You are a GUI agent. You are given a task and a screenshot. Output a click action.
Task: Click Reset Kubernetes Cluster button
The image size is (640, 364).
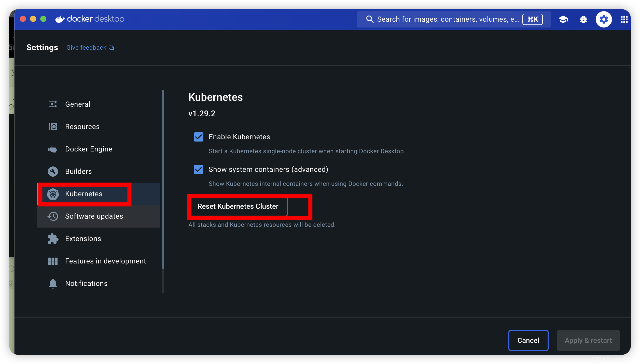coord(238,206)
